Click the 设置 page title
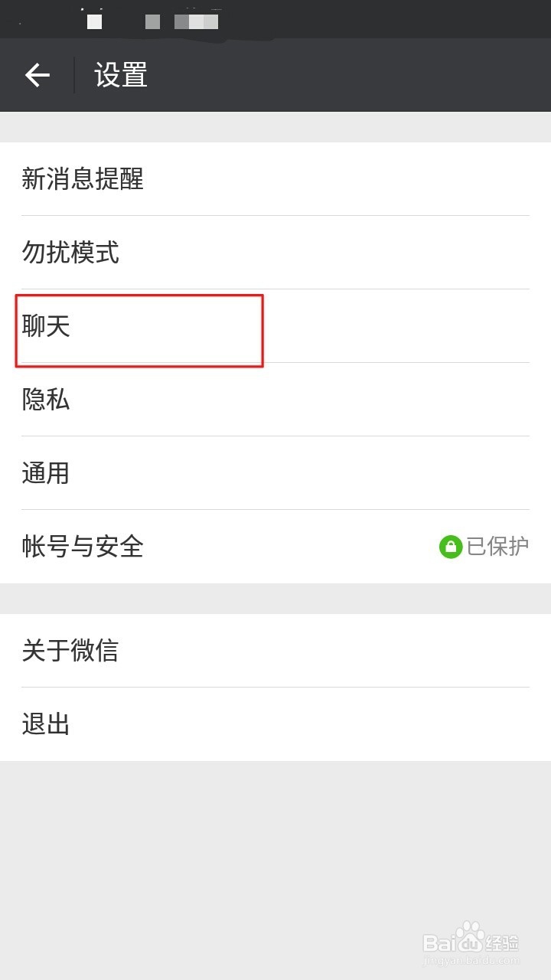The image size is (551, 980). point(121,75)
